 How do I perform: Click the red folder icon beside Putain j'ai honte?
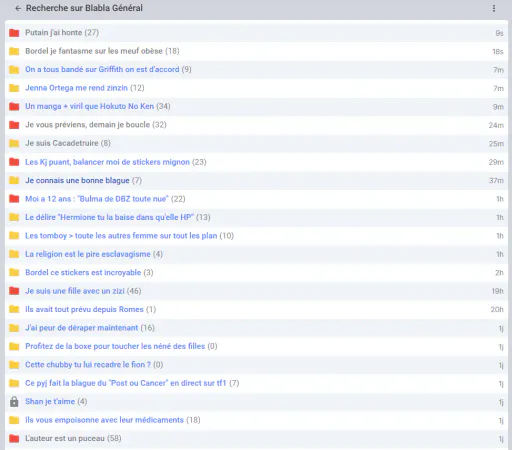click(x=14, y=33)
